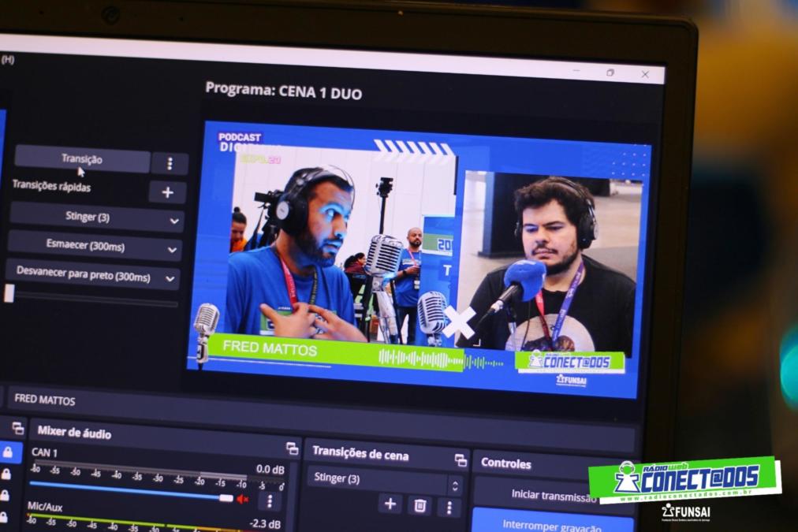Adjust the CAN 1 volume slider
The height and width of the screenshot is (532, 798).
132,492
